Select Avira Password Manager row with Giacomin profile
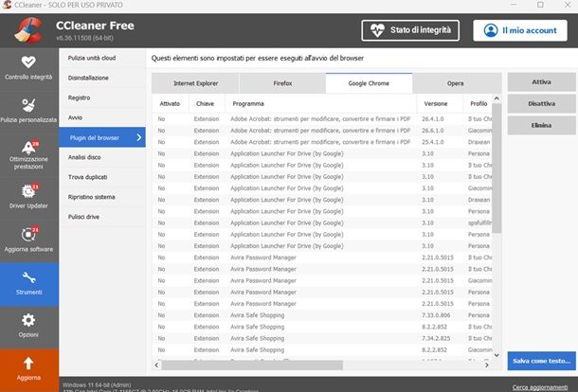This screenshot has width=578, height=392. point(322,280)
